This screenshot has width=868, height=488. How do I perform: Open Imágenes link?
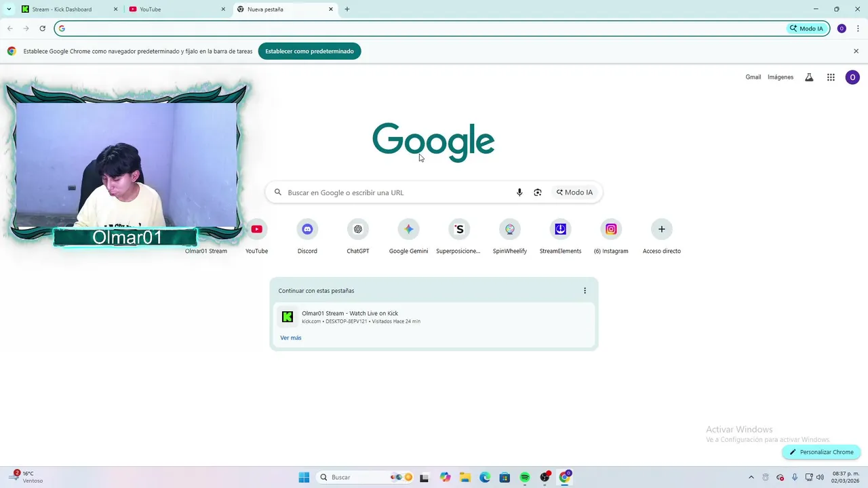[x=781, y=77]
